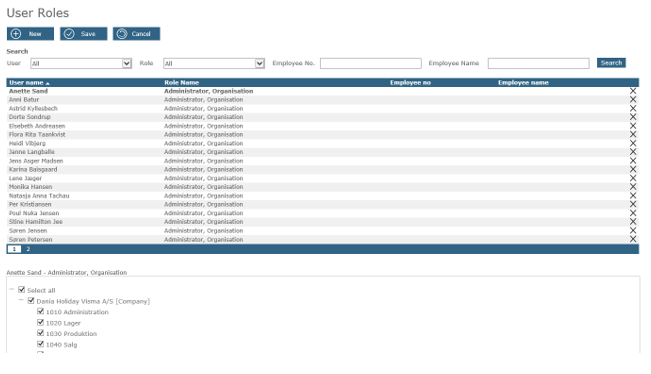Toggle Dania Holiday Visma A/S company checkbox
Viewport: 651px width, 374px height.
click(x=31, y=301)
